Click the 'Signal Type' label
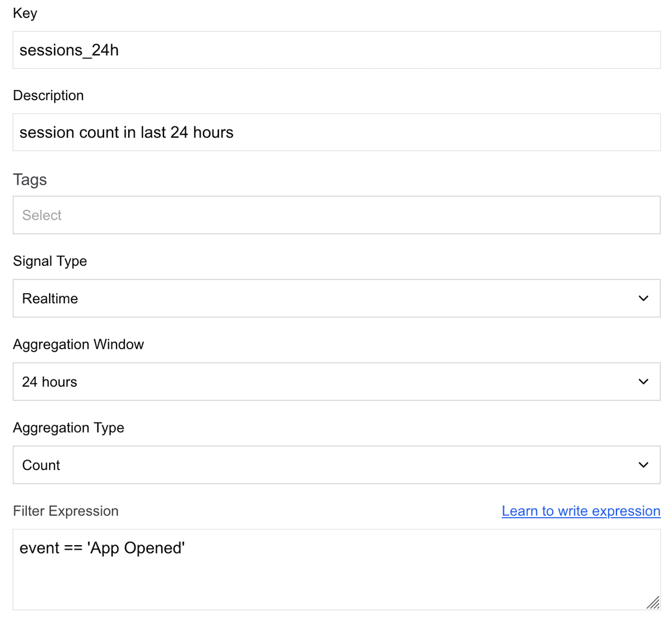This screenshot has height=624, width=672. click(x=50, y=261)
